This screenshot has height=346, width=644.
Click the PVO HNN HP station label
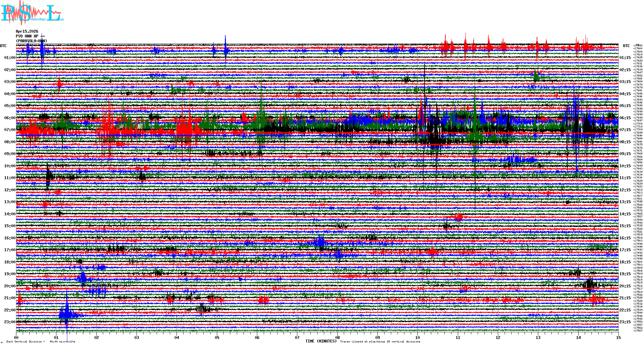27,36
